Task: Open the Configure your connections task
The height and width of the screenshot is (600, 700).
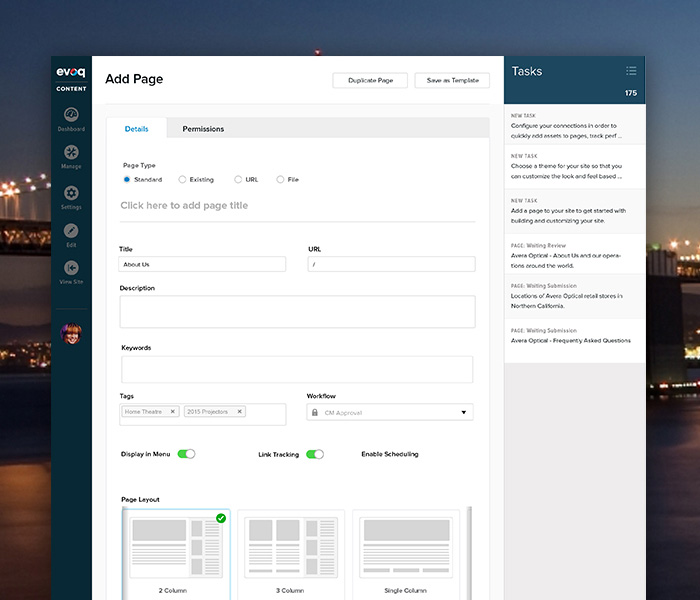Action: [575, 126]
